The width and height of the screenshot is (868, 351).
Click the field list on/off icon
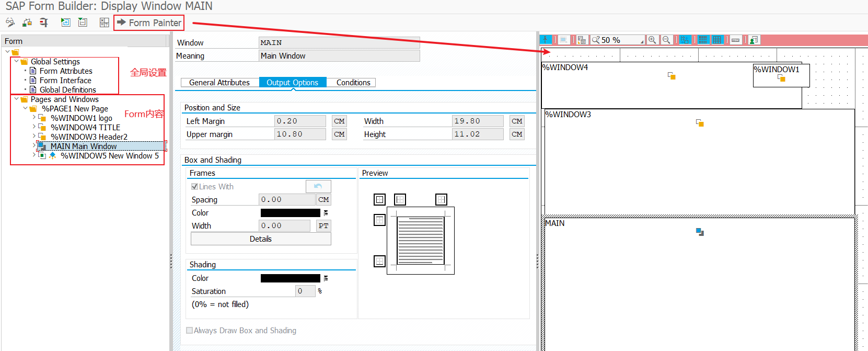coord(104,22)
